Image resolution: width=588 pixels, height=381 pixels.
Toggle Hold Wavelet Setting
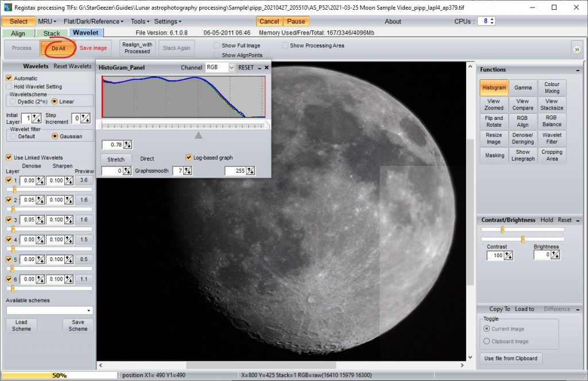click(x=10, y=85)
